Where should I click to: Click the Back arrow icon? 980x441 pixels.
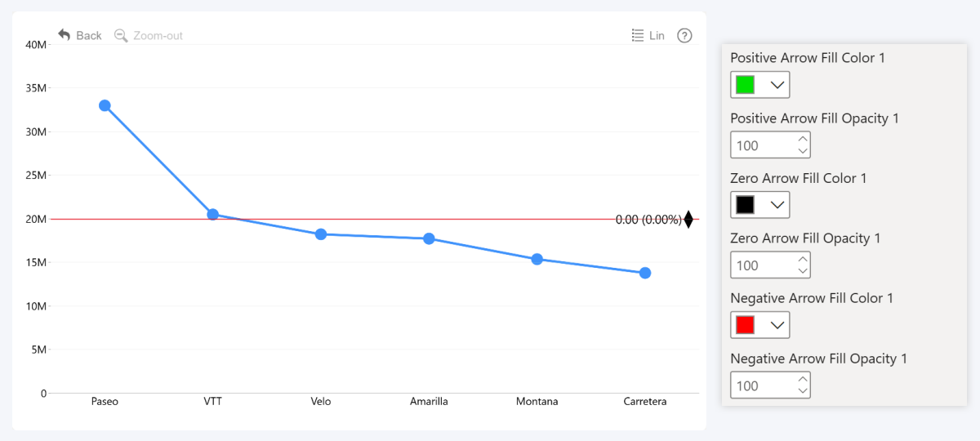pos(65,35)
